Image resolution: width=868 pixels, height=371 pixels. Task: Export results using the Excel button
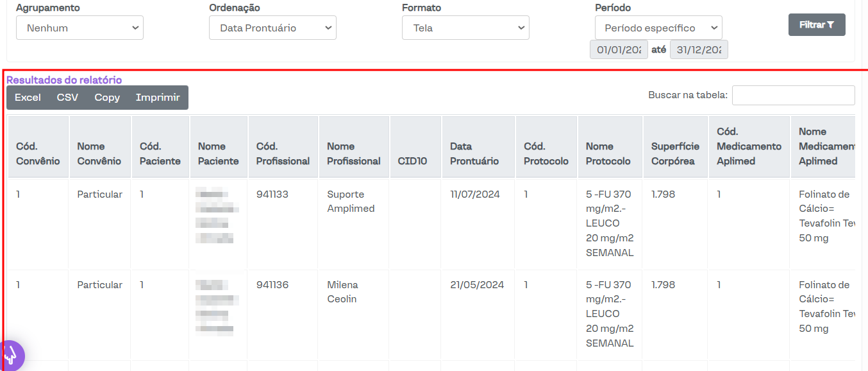tap(28, 98)
